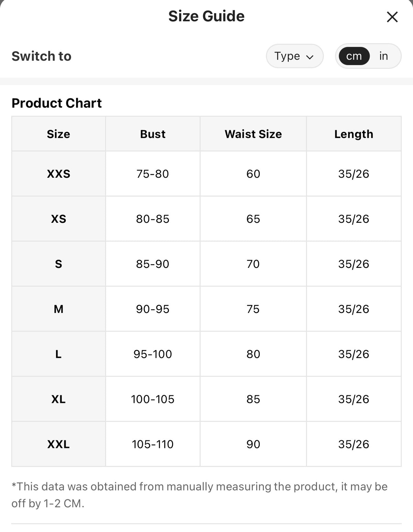Click the Bust column header
Image resolution: width=413 pixels, height=532 pixels.
click(x=153, y=134)
